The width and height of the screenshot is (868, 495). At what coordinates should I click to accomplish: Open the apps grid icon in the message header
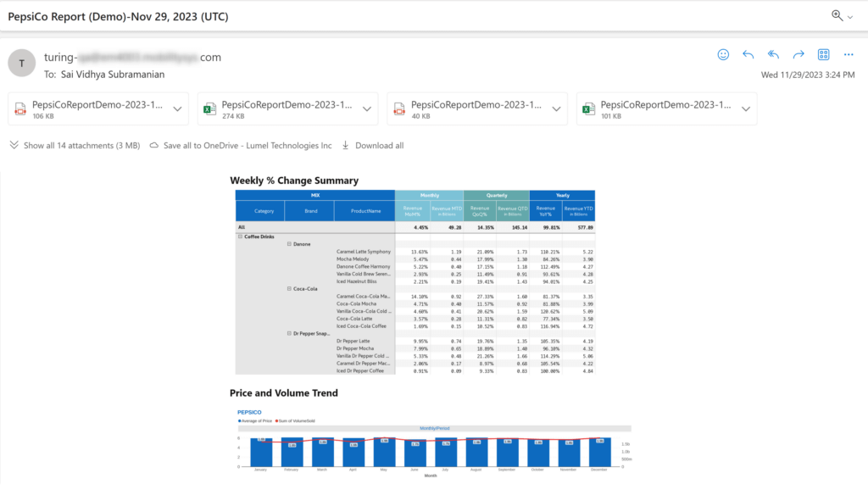823,54
